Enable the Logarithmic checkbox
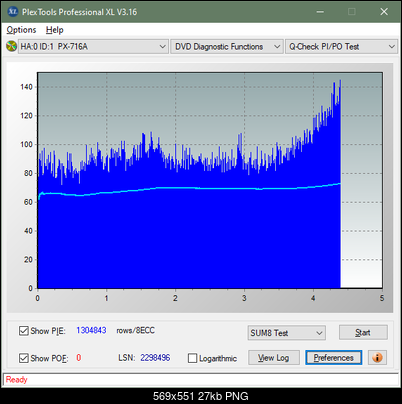Image resolution: width=402 pixels, height=404 pixels. click(192, 358)
